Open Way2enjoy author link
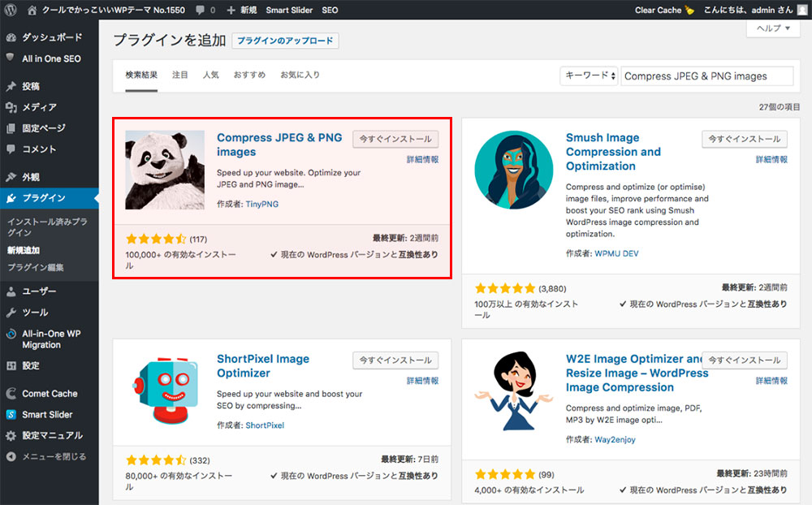The width and height of the screenshot is (812, 505). tap(615, 439)
